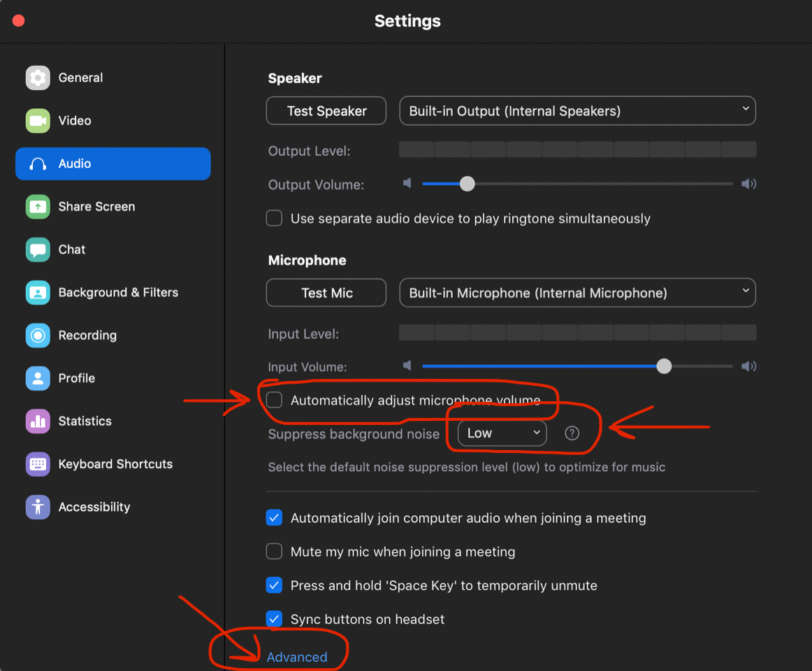Uncheck Sync buttons on headset
812x671 pixels.
coord(275,619)
